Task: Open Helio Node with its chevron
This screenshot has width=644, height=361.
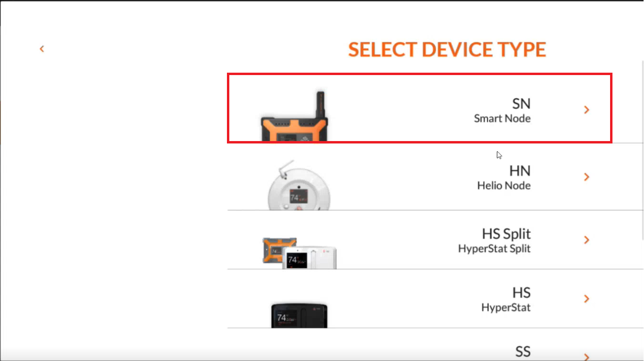Action: (587, 177)
